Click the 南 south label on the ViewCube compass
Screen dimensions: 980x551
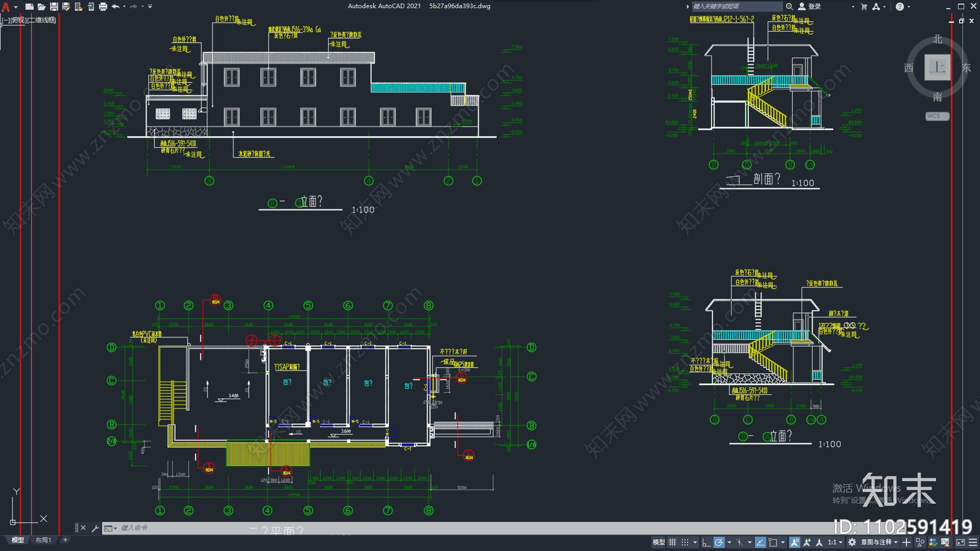[937, 97]
